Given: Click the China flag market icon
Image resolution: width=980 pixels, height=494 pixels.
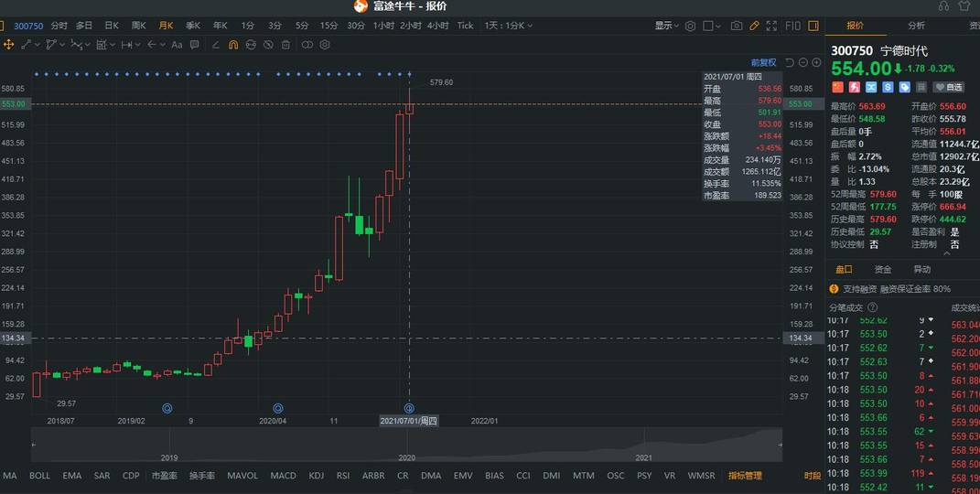Looking at the screenshot, I should pyautogui.click(x=837, y=87).
